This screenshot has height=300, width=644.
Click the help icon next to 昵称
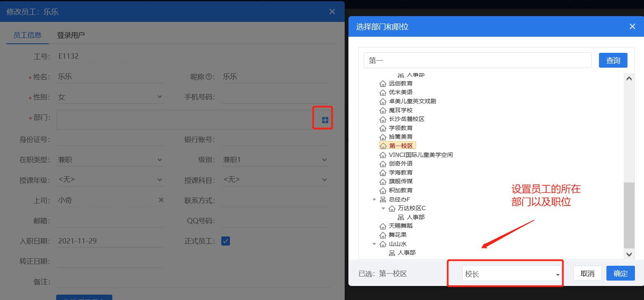pyautogui.click(x=208, y=77)
